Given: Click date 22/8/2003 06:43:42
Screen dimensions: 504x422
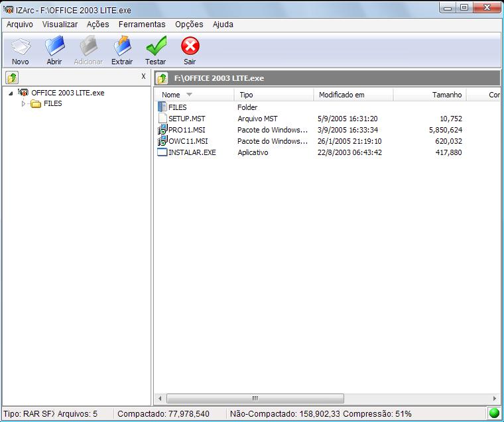Looking at the screenshot, I should tap(349, 152).
